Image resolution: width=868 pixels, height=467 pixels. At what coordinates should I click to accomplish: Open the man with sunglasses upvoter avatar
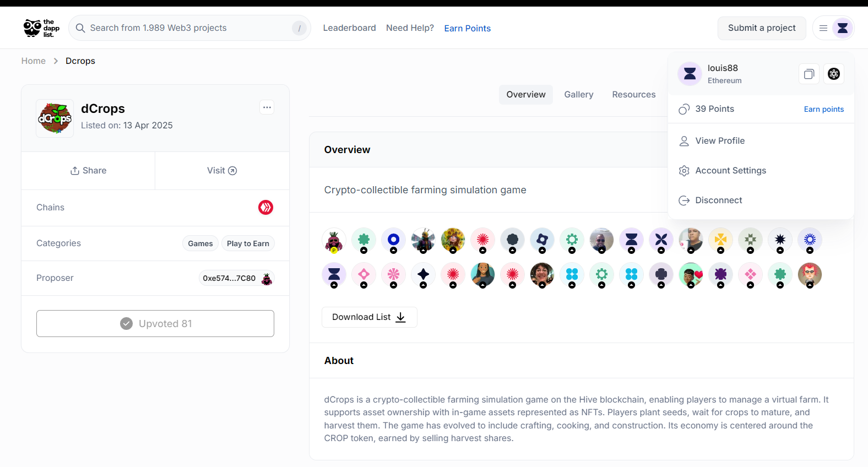[601, 241]
